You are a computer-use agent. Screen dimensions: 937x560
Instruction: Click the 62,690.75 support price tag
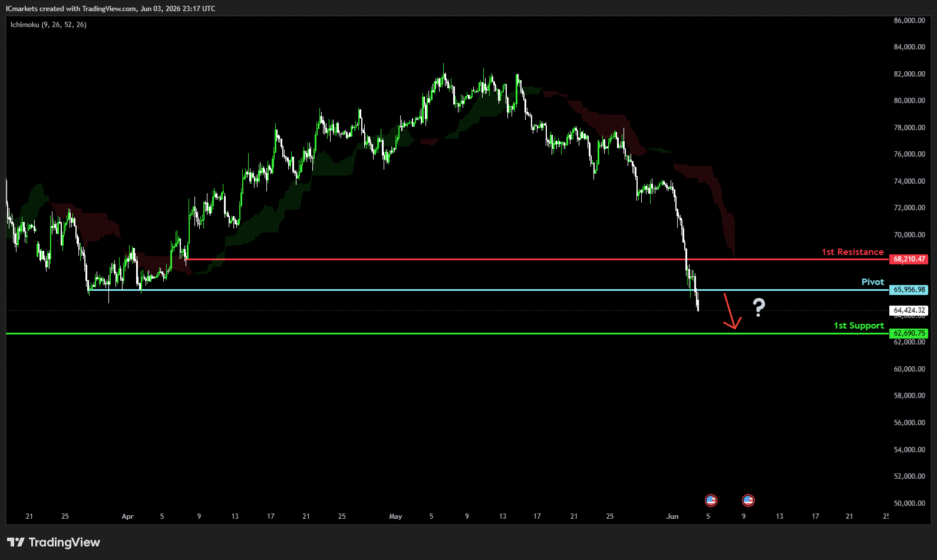click(x=909, y=333)
